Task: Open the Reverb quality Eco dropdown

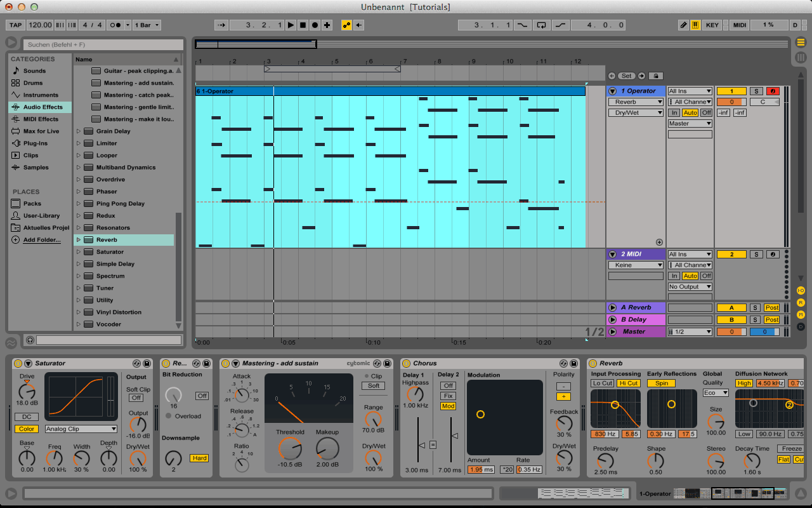Action: tap(716, 392)
